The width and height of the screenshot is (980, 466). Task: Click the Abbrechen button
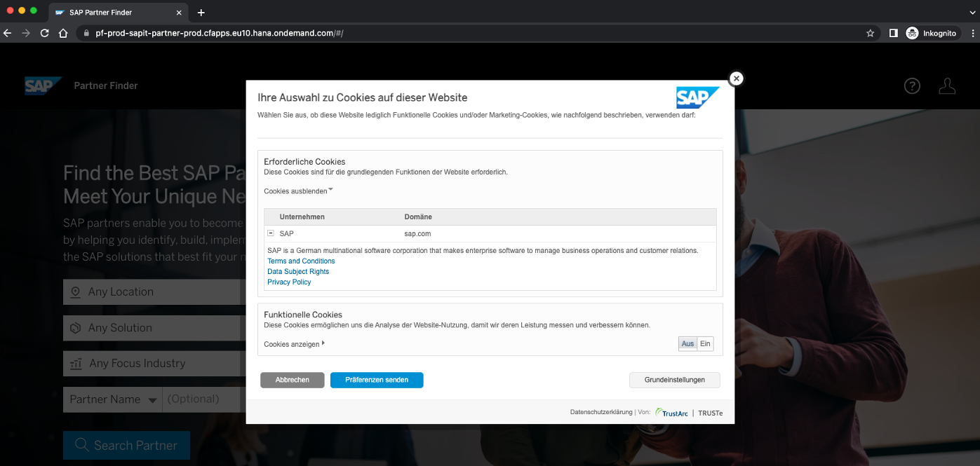[293, 380]
